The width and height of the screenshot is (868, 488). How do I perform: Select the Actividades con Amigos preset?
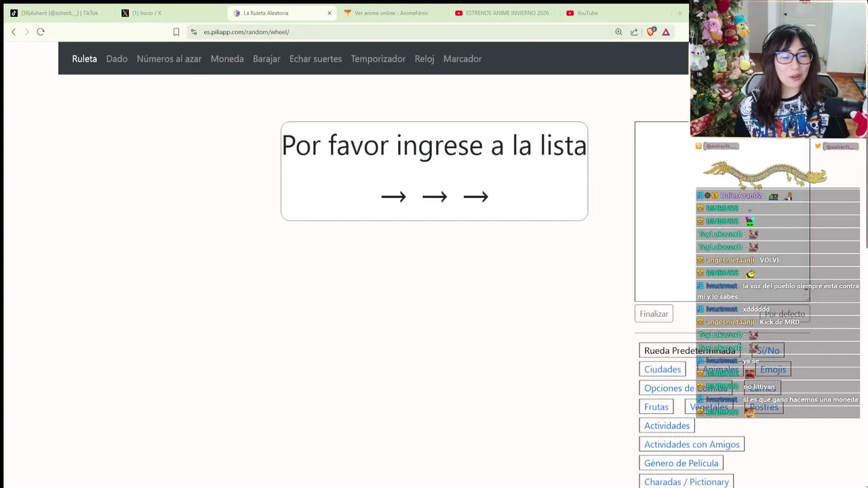point(692,445)
